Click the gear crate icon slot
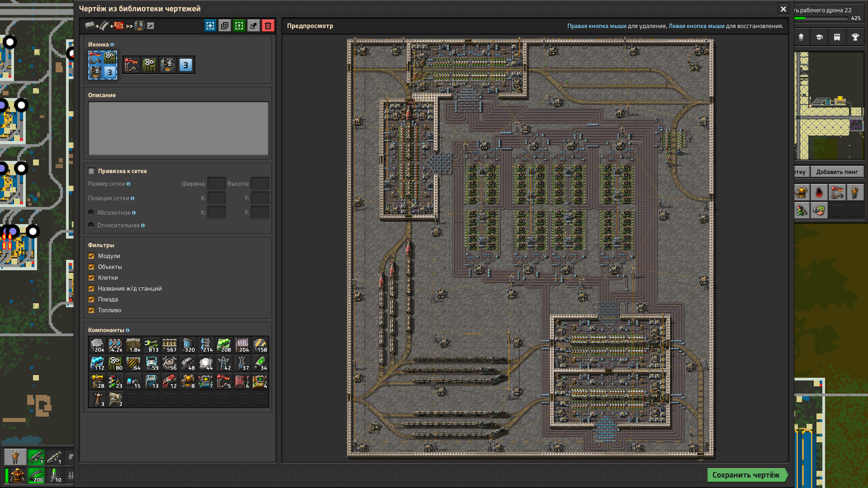Screen dimensions: 868x488 click(150, 65)
